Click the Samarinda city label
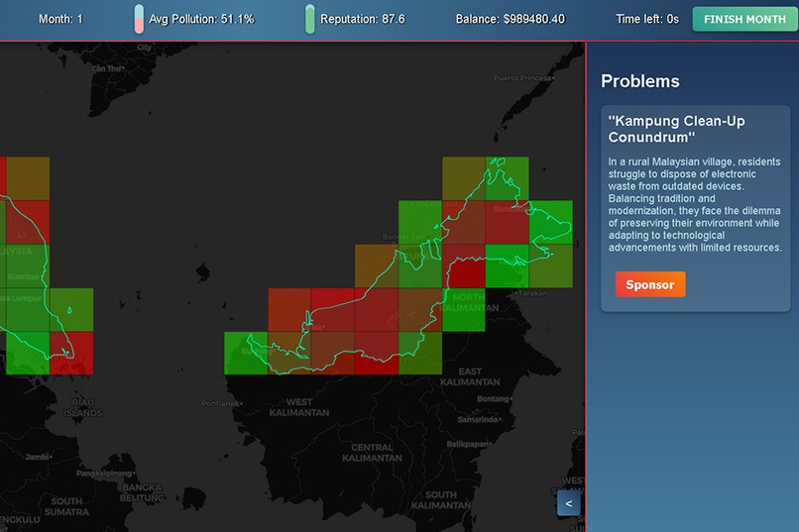The image size is (799, 532). pyautogui.click(x=478, y=419)
